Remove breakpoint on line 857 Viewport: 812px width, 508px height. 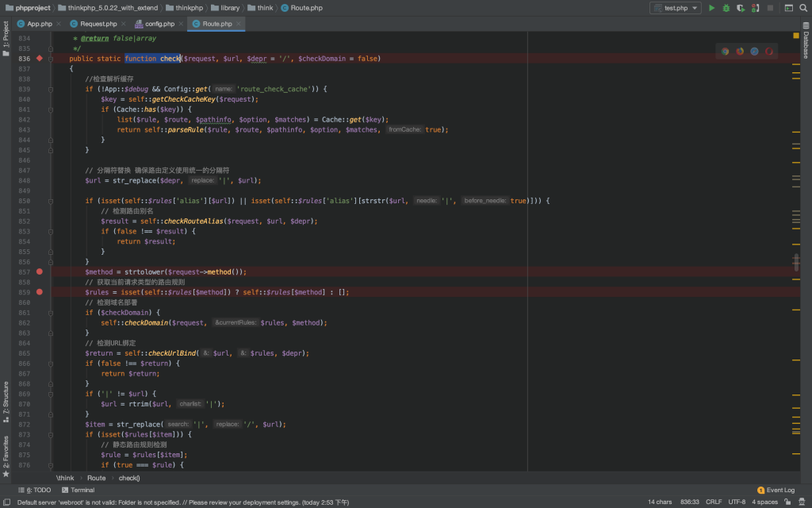tap(40, 271)
